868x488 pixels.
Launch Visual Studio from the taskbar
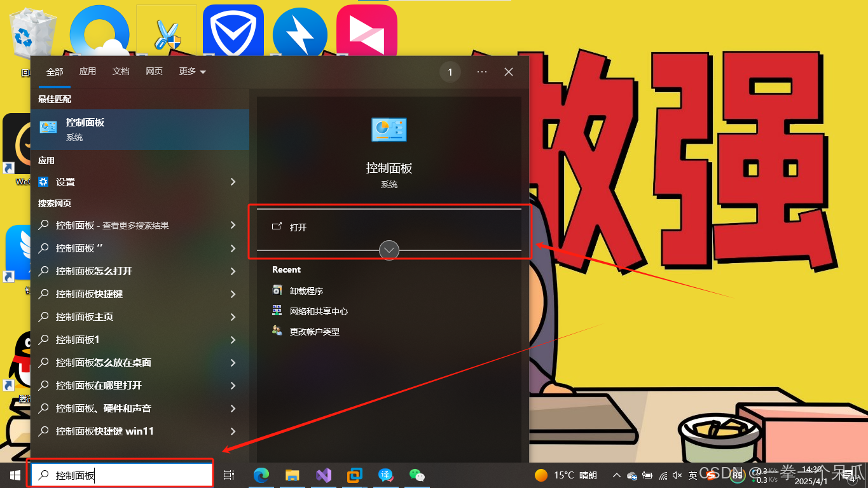click(324, 475)
